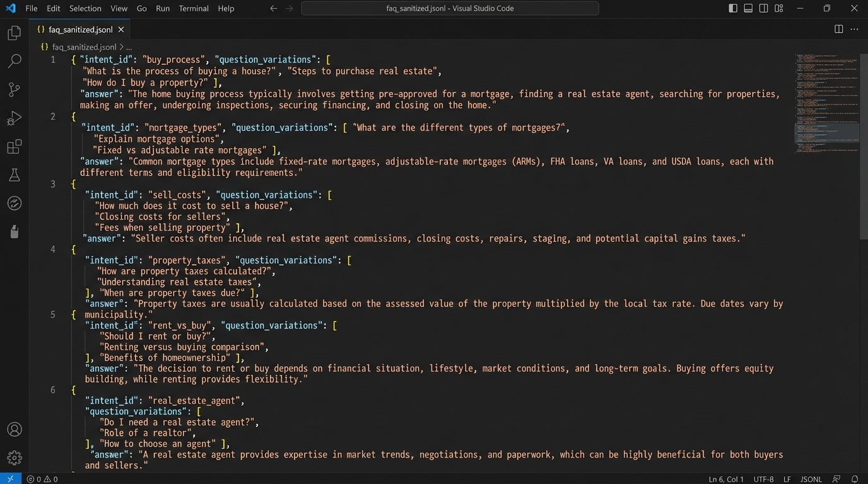Open the Explorer view in activity bar
The image size is (868, 484).
[14, 33]
